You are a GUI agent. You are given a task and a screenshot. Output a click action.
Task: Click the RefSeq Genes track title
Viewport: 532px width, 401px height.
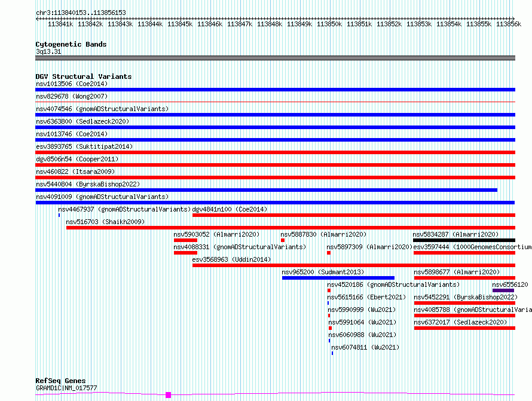point(60,381)
